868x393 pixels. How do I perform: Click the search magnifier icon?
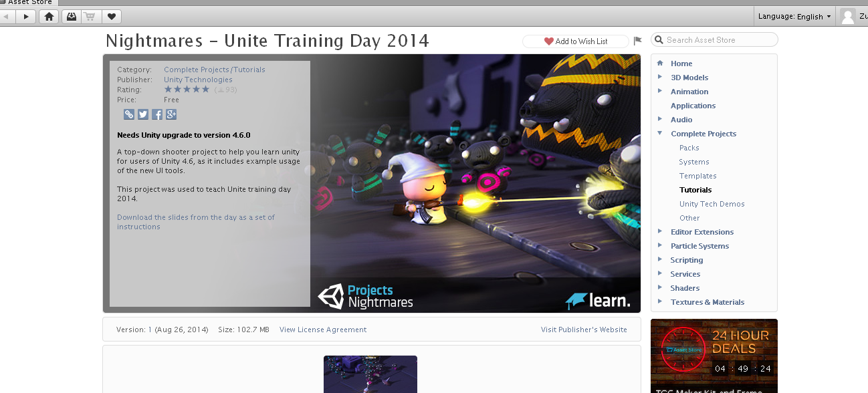coord(659,39)
